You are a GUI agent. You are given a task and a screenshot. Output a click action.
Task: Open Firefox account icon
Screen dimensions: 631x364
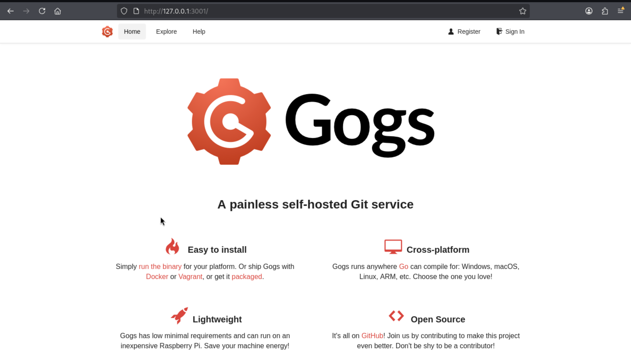pos(589,11)
